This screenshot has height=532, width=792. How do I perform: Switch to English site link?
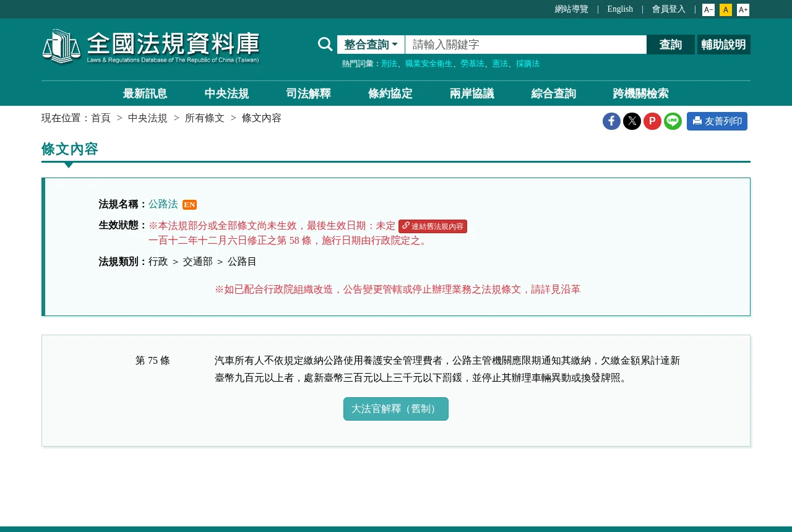point(620,9)
